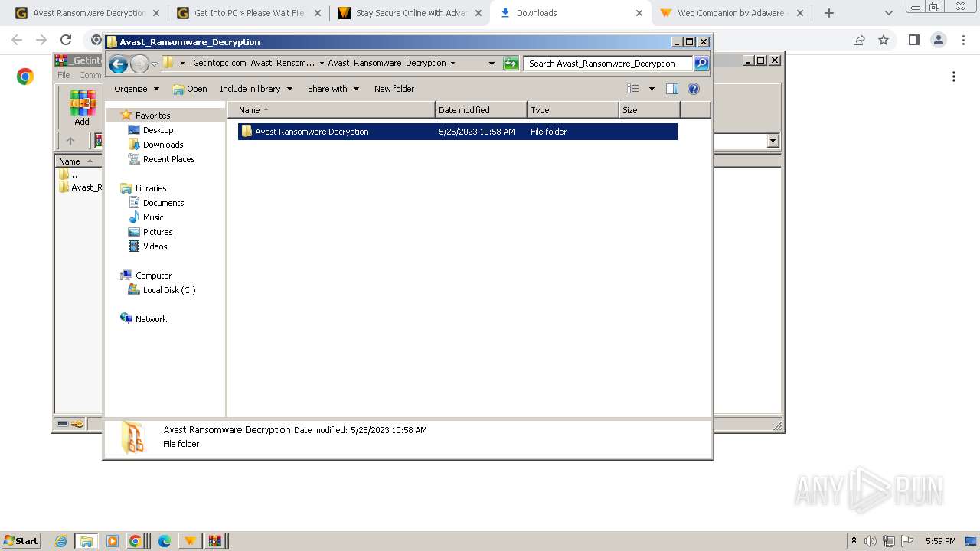This screenshot has height=551, width=980.
Task: Expand the Avast_Ransomware_Decryption breadcrumb arrow
Action: pos(452,64)
